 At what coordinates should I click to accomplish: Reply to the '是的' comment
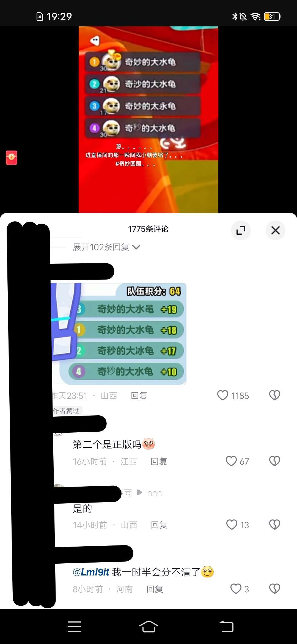(159, 525)
